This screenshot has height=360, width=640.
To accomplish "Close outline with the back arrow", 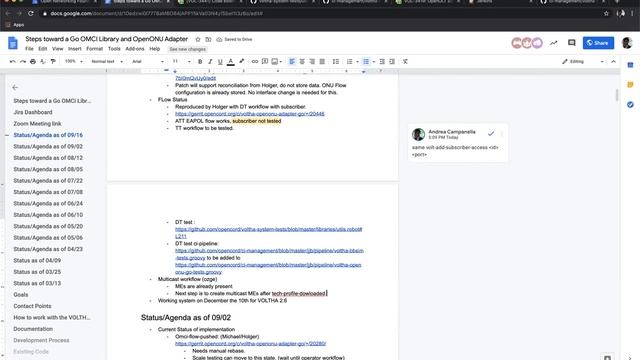I will pos(15,87).
